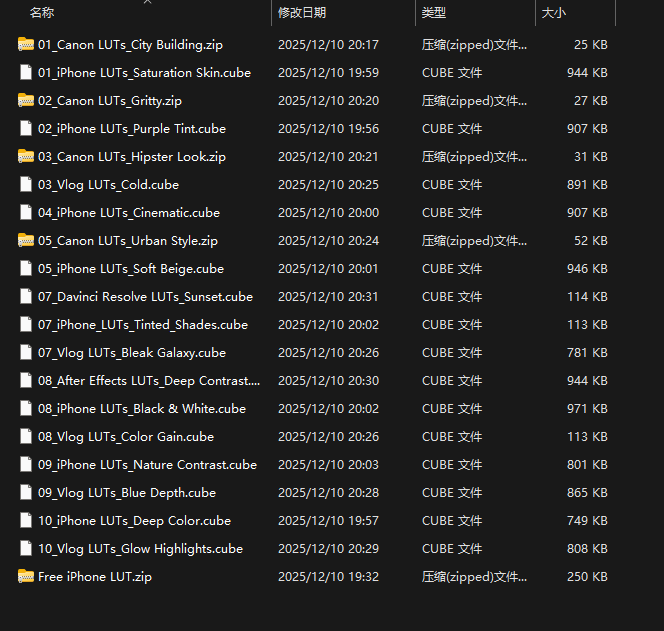The image size is (664, 631).
Task: Sort files by the 类型 column header
Action: [x=434, y=13]
